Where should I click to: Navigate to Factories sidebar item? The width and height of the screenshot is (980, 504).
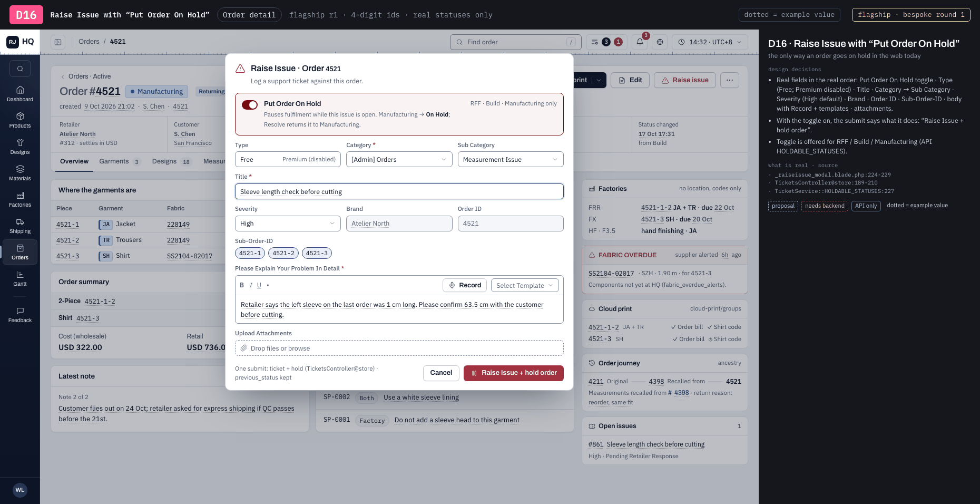click(x=20, y=199)
